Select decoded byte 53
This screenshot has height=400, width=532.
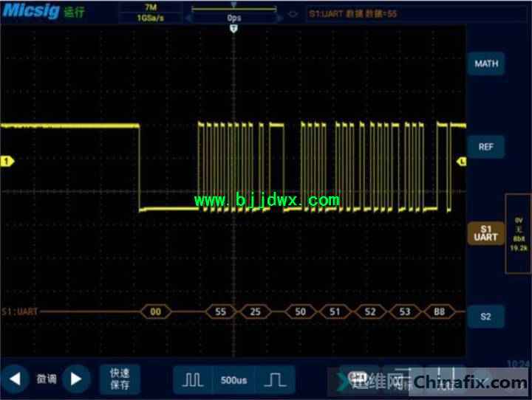(404, 311)
